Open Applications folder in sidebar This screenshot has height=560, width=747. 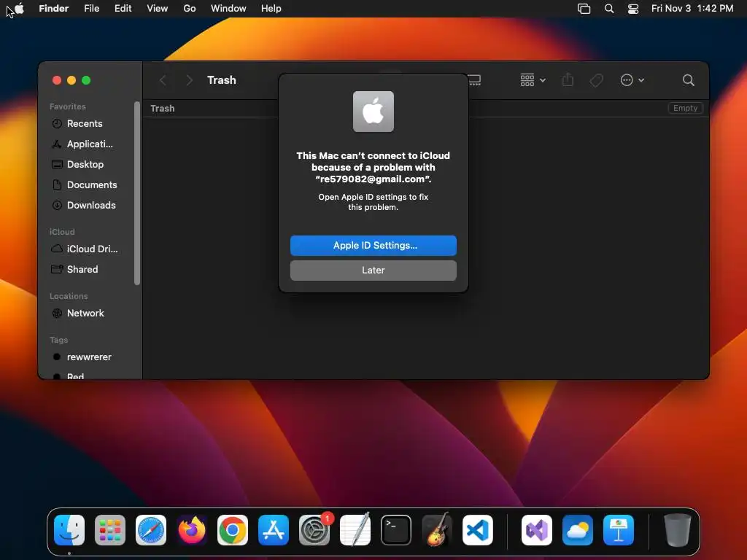(90, 144)
